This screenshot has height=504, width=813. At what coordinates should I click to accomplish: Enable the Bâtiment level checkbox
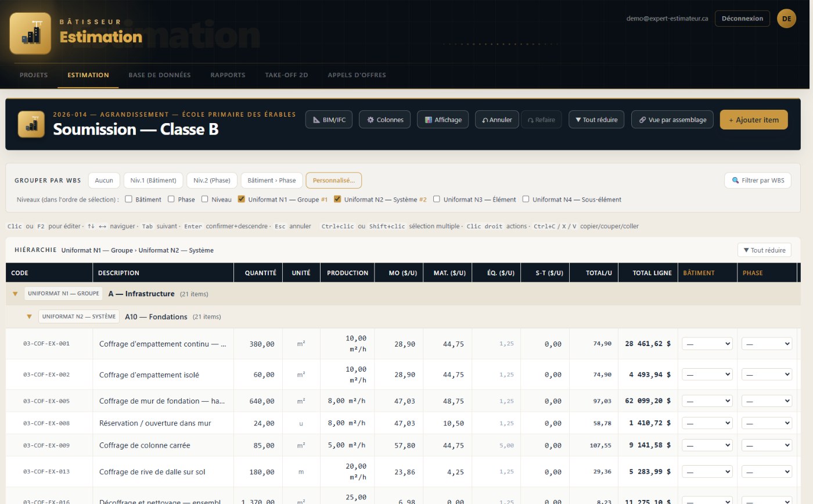tap(129, 199)
